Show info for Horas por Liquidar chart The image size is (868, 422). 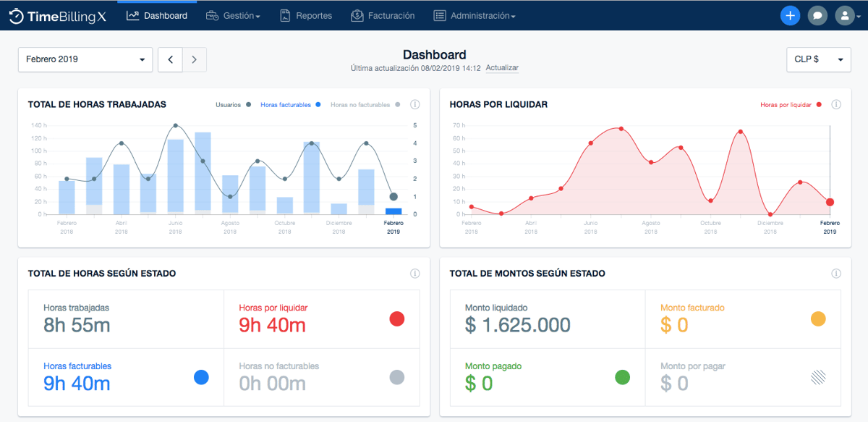tap(836, 105)
